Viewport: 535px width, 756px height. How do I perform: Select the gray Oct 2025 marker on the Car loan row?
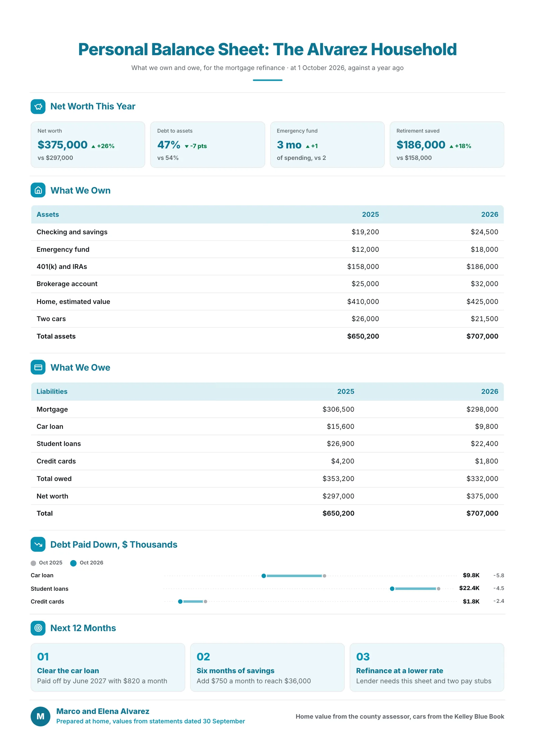[324, 576]
